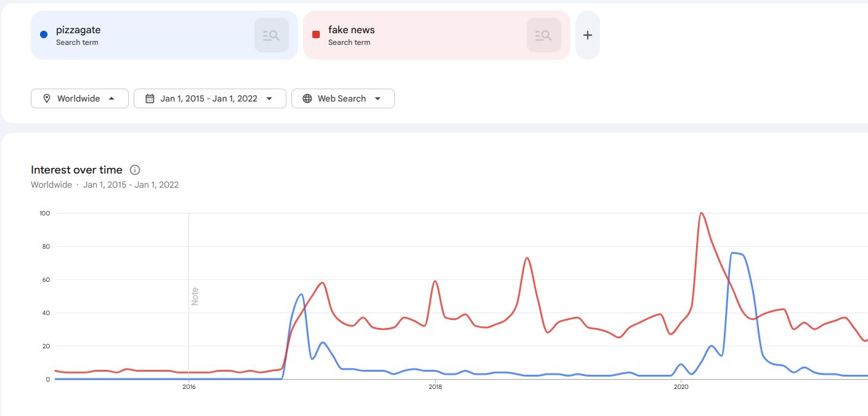868x416 pixels.
Task: Click fake news peak near 2020
Action: pos(702,214)
